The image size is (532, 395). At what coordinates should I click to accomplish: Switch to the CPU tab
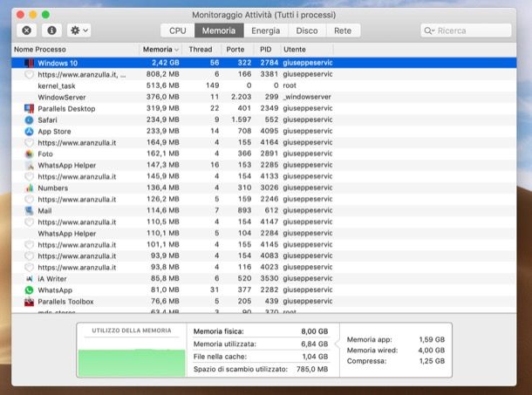(177, 31)
